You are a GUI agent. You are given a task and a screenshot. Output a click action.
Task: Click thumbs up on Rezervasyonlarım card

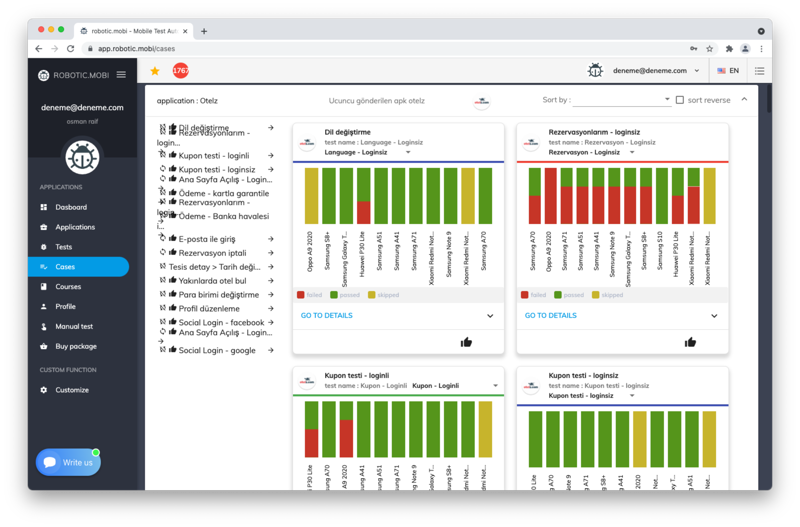pyautogui.click(x=690, y=342)
